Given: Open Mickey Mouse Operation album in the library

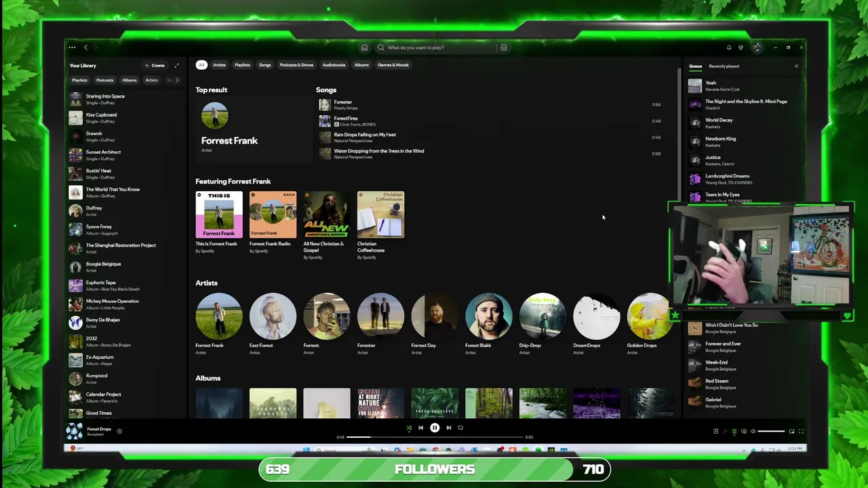Looking at the screenshot, I should point(125,304).
